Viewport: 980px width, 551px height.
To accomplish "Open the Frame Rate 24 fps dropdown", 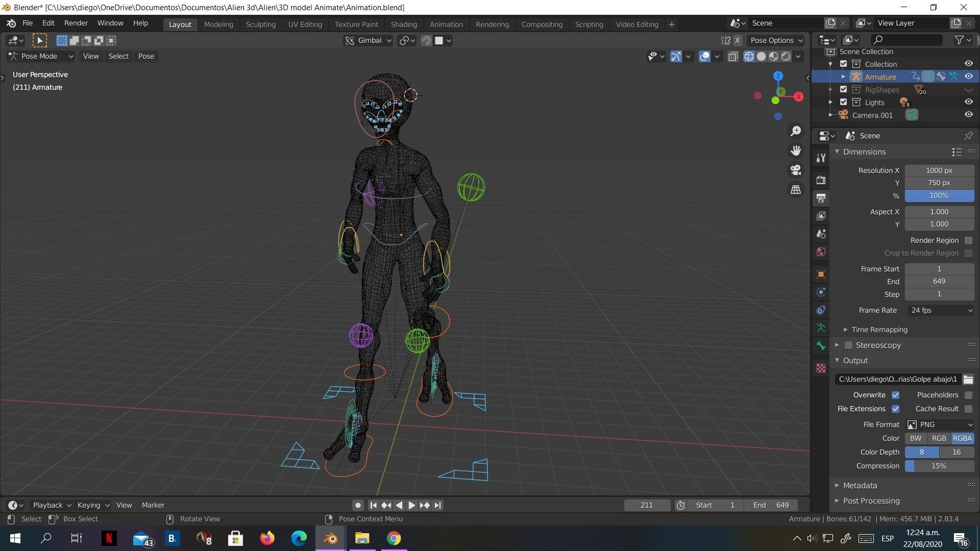I will [940, 310].
